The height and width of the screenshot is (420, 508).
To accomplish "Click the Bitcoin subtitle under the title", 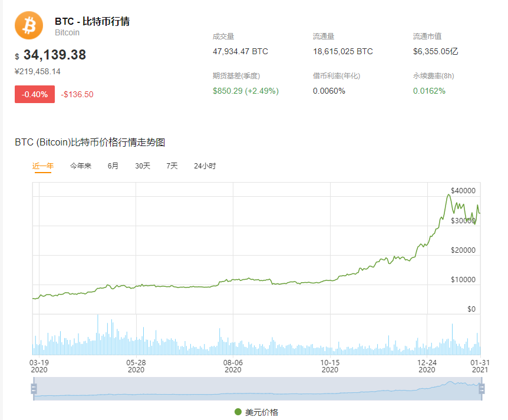I will pos(67,33).
